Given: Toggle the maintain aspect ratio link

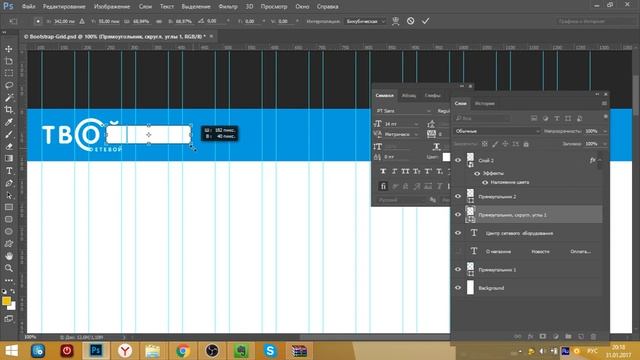Looking at the screenshot, I should (159, 21).
